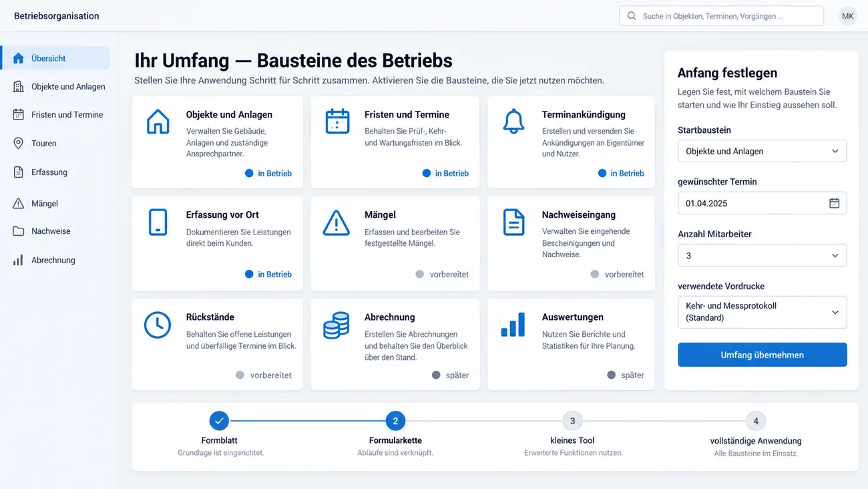Viewport: 868px width, 489px height.
Task: Open the Terminankündigung card title
Action: click(x=584, y=114)
